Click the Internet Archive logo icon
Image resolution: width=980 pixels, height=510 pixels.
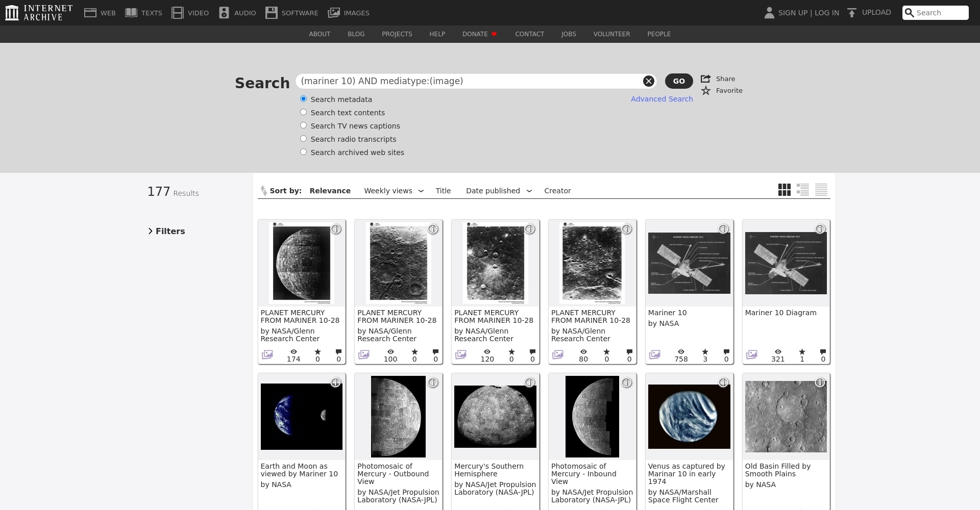12,13
